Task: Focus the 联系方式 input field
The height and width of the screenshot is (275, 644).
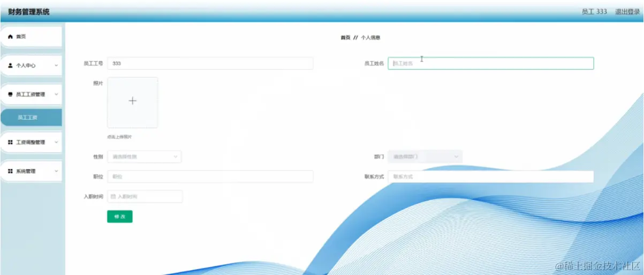Action: coord(491,176)
